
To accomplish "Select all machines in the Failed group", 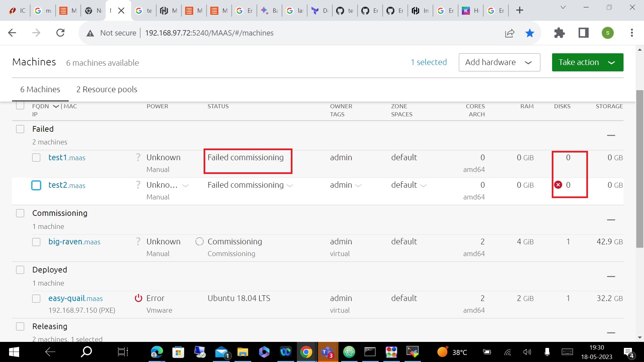I will pos(20,129).
